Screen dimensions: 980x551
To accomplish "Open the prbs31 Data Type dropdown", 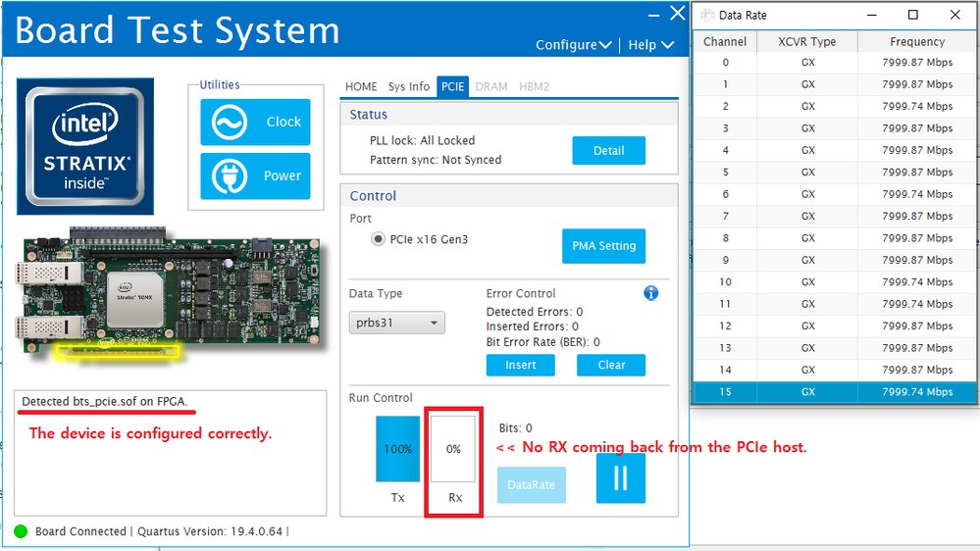I will click(x=397, y=323).
